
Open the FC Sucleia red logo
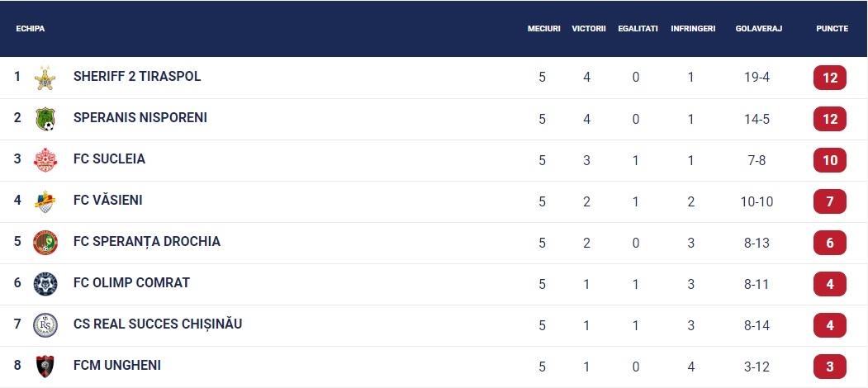click(x=45, y=160)
